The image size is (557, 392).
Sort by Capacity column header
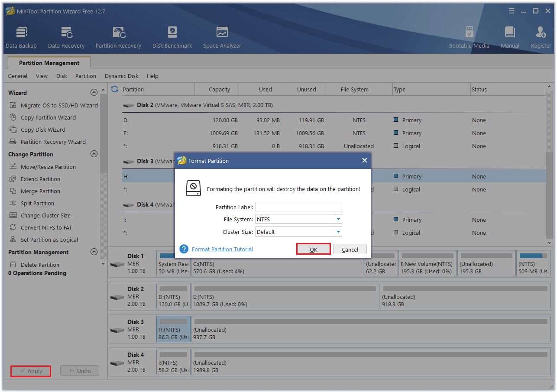[x=217, y=89]
